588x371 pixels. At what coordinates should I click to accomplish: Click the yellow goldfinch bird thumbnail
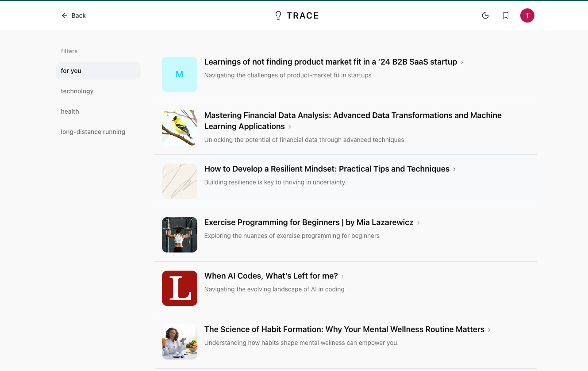180,128
